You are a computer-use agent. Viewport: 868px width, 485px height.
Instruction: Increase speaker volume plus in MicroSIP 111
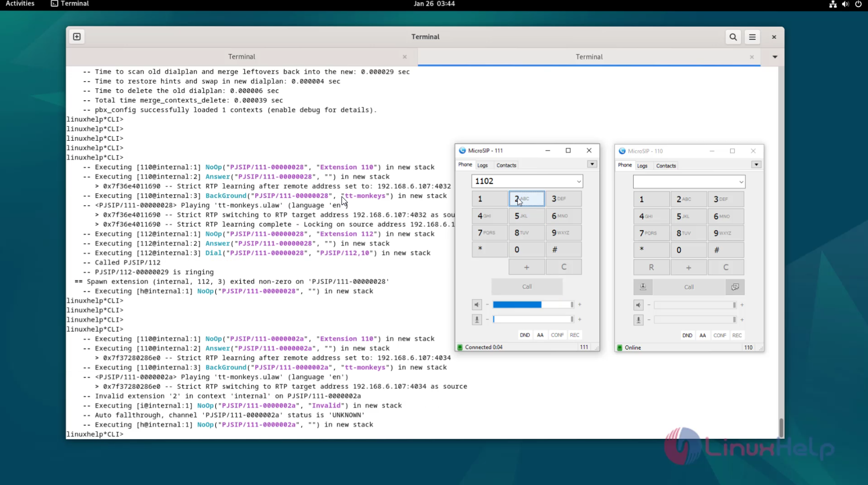click(580, 305)
